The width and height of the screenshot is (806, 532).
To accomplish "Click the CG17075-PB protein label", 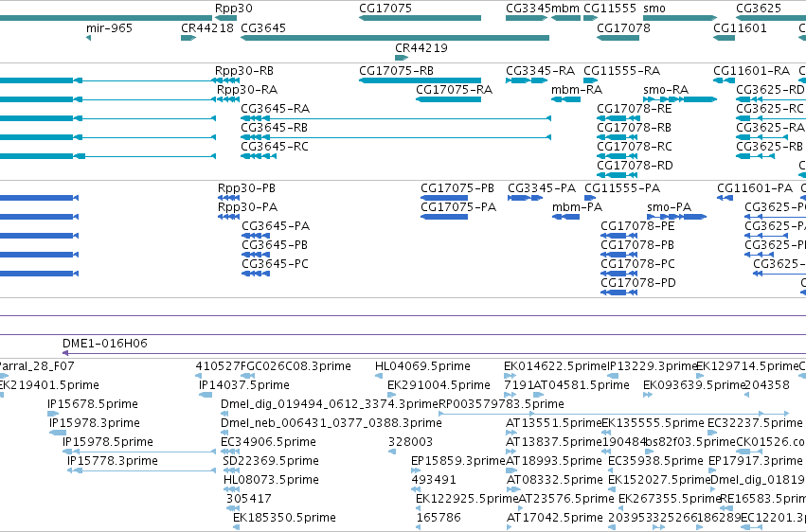I will click(457, 188).
